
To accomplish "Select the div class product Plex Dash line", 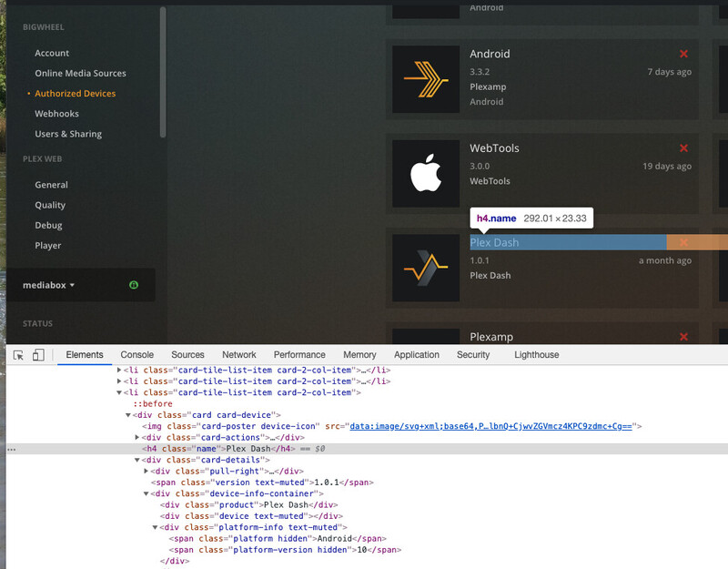I will [x=248, y=505].
